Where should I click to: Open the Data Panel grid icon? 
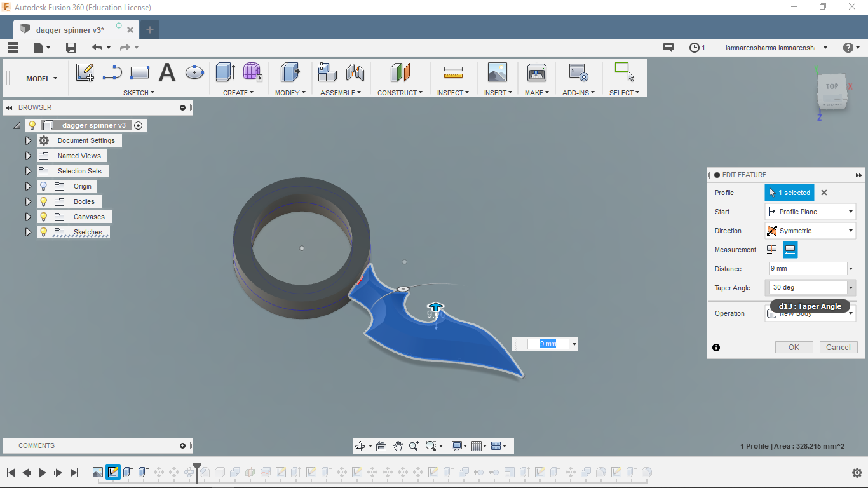[13, 48]
